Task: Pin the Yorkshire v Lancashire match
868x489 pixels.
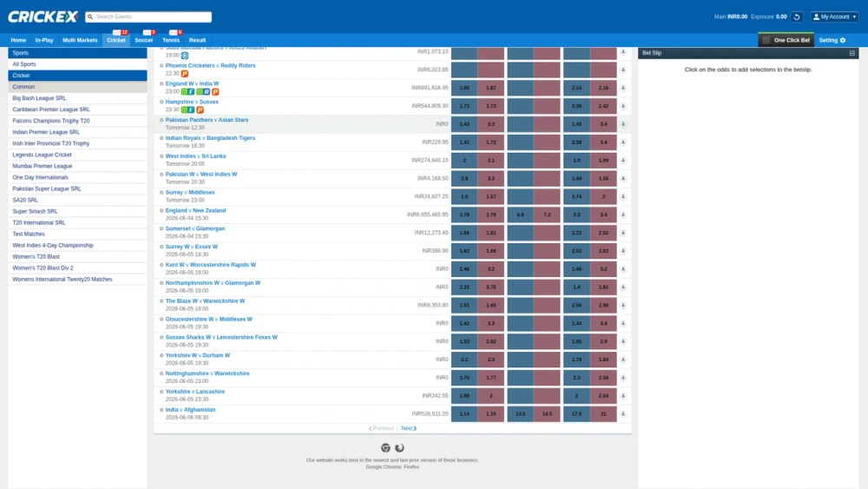Action: point(622,396)
